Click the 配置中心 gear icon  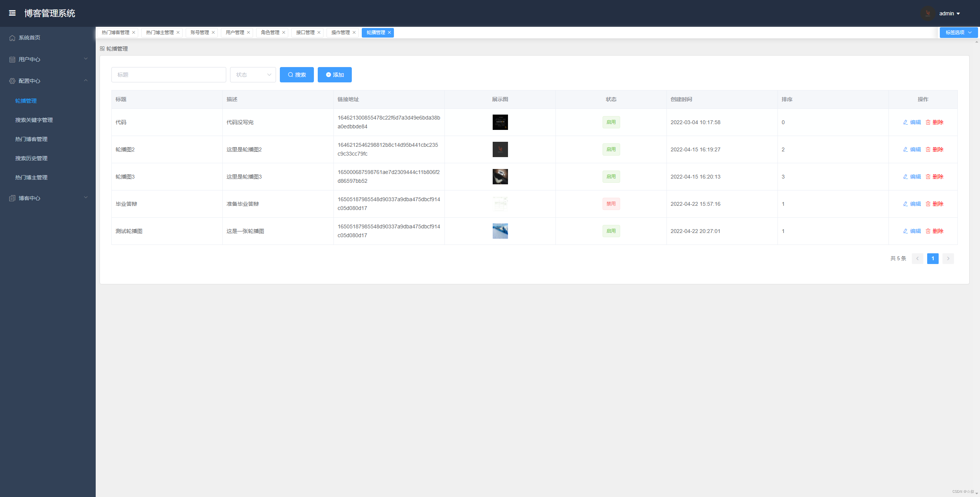click(12, 81)
